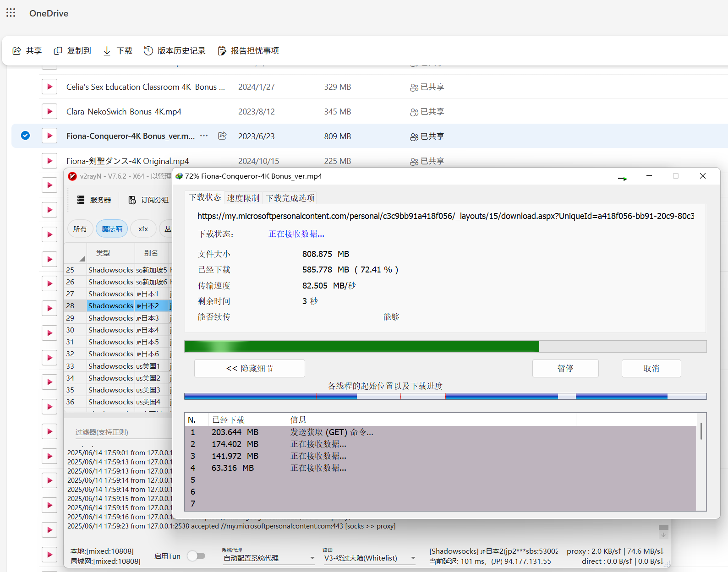
Task: Close the download dialog window
Action: tap(703, 176)
